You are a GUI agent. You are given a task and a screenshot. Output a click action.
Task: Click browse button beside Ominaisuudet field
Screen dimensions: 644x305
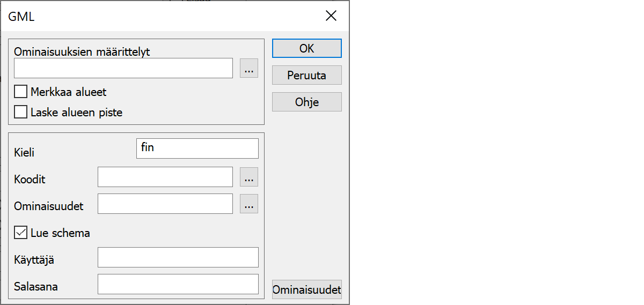click(x=248, y=204)
